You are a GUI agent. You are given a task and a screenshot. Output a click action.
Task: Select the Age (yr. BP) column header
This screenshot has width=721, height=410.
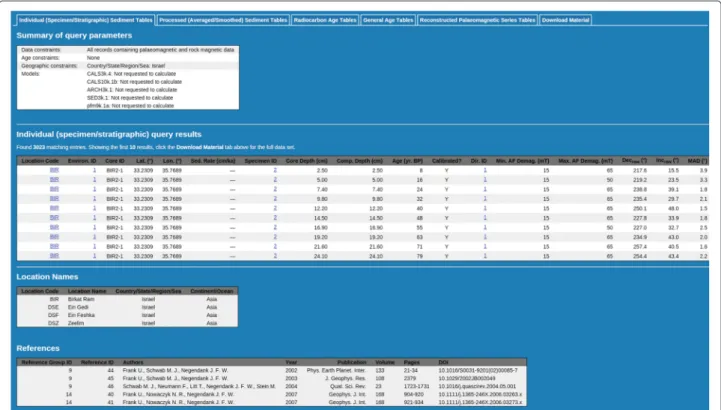(407, 161)
